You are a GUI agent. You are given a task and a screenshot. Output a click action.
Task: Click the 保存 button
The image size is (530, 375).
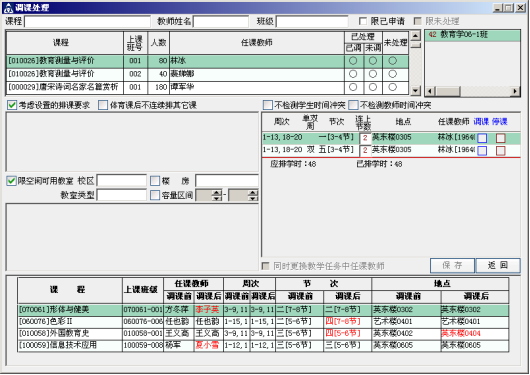coord(452,265)
